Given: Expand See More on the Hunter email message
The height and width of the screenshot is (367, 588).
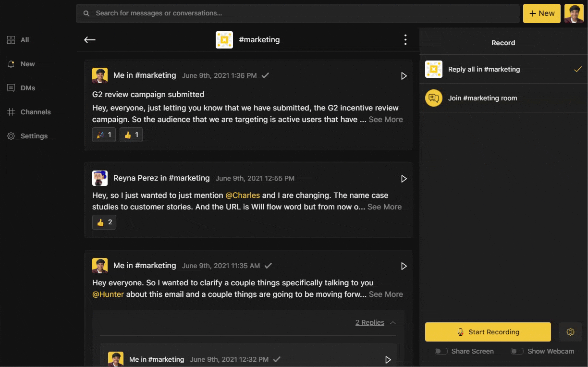Looking at the screenshot, I should 386,294.
